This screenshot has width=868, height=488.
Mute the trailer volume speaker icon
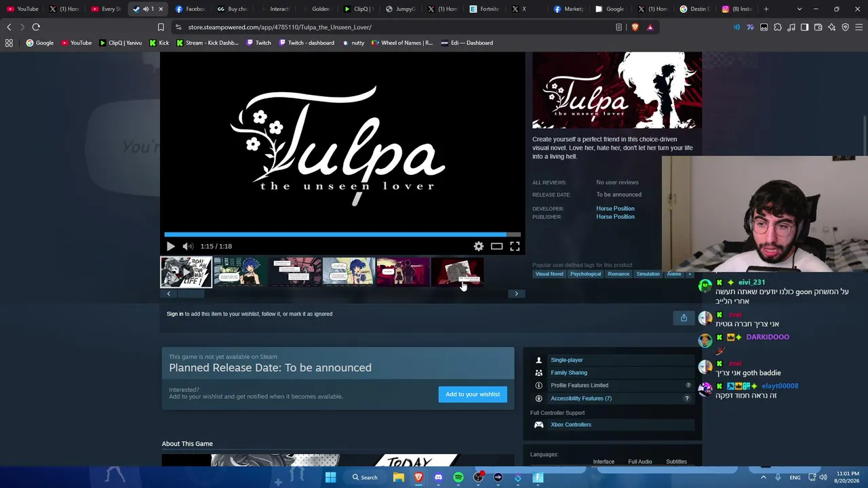[188, 247]
